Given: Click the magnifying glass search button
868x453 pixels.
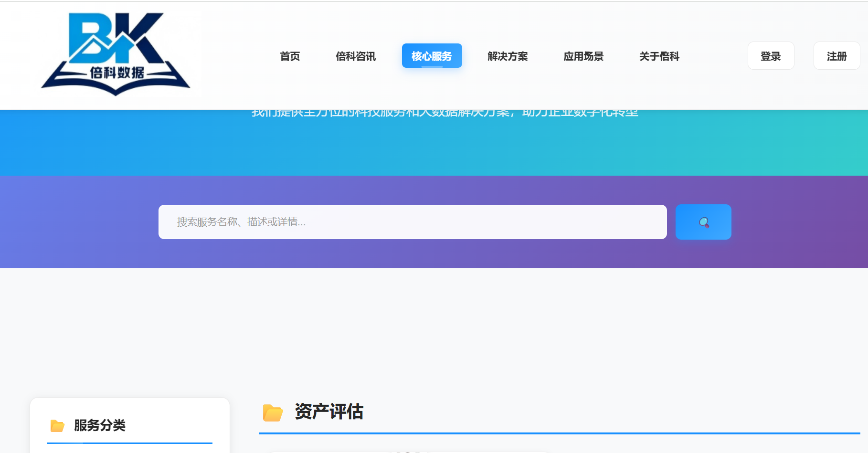Looking at the screenshot, I should pos(703,222).
